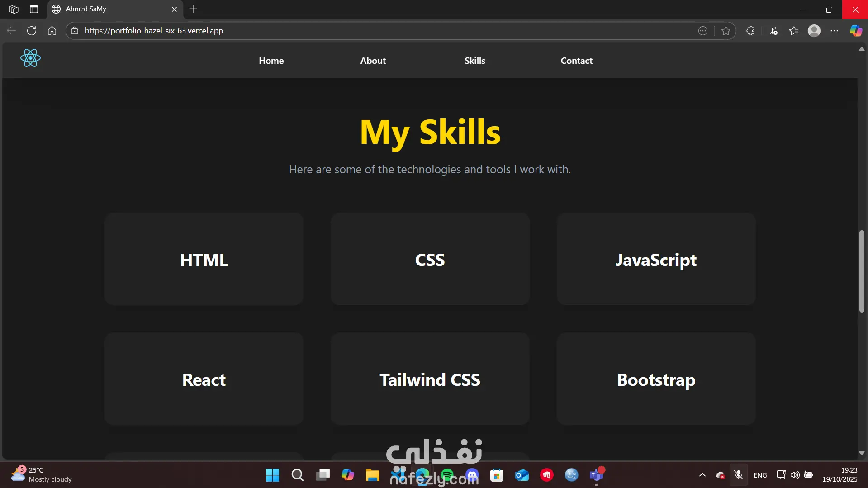Choose the Tailwind CSS skill card
Screen dimensions: 868x488
pos(430,379)
